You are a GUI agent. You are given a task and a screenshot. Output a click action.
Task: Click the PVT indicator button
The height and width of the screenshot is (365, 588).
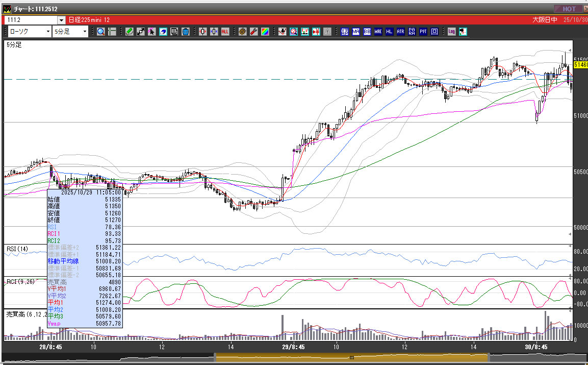coord(423,32)
